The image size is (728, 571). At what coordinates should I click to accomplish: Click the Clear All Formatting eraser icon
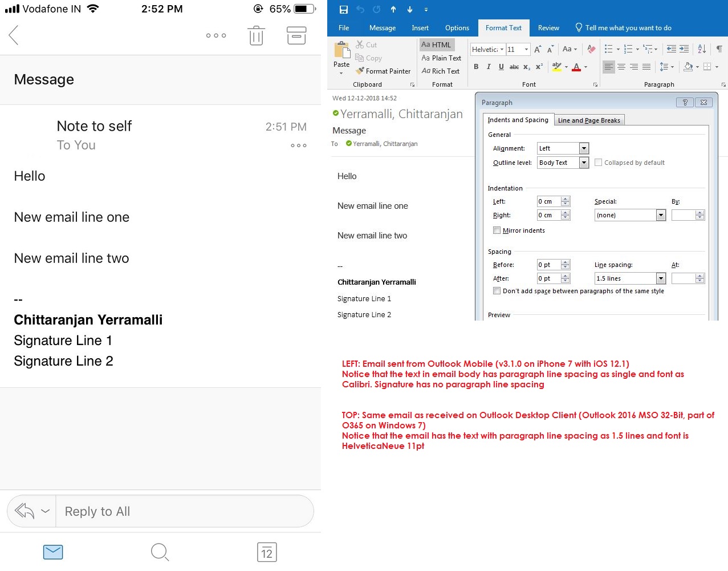591,50
